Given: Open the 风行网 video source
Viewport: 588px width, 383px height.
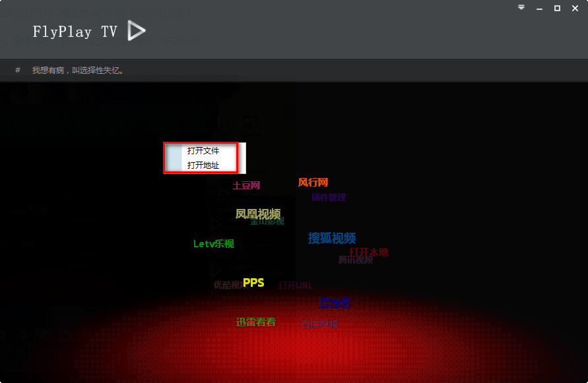Looking at the screenshot, I should [x=313, y=183].
